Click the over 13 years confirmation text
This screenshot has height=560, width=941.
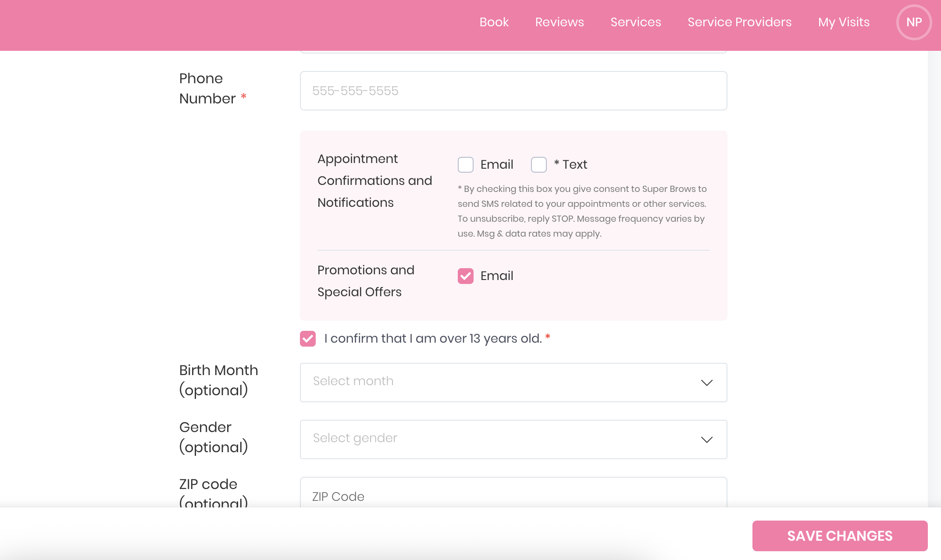(x=433, y=339)
